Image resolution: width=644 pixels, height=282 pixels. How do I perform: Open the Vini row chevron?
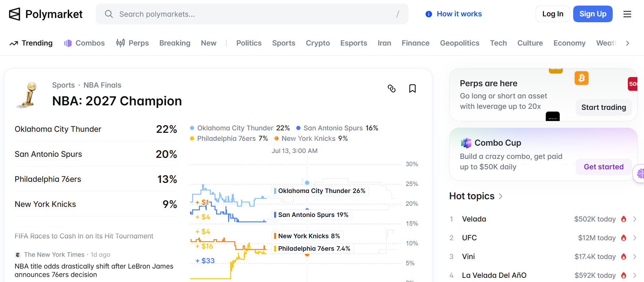tap(635, 257)
